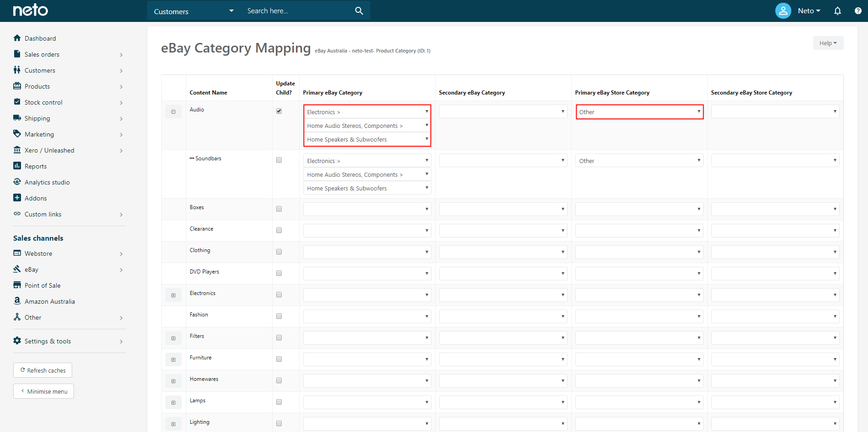868x432 pixels.
Task: Check Update Child for DVD Players
Action: point(279,273)
